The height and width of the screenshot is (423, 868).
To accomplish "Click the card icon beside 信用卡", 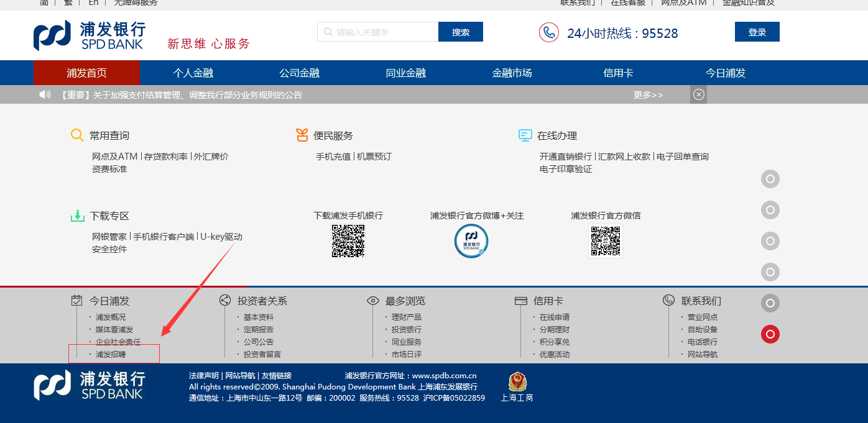I will (x=521, y=301).
